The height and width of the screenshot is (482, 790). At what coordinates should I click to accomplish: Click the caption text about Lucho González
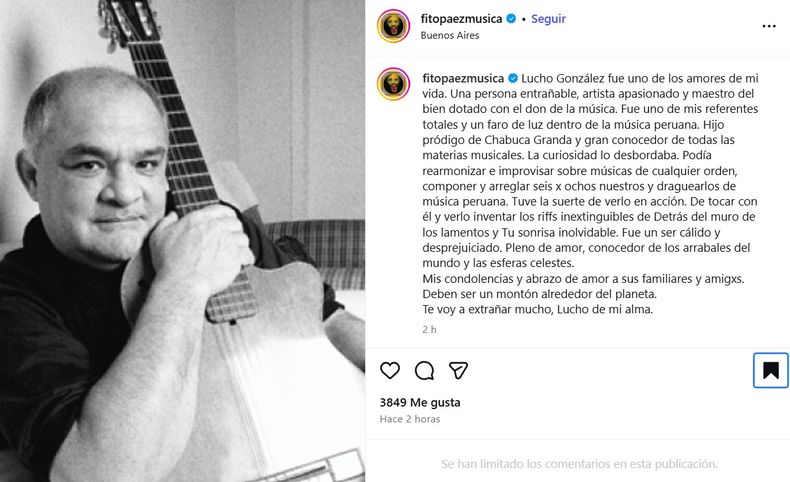point(590,193)
